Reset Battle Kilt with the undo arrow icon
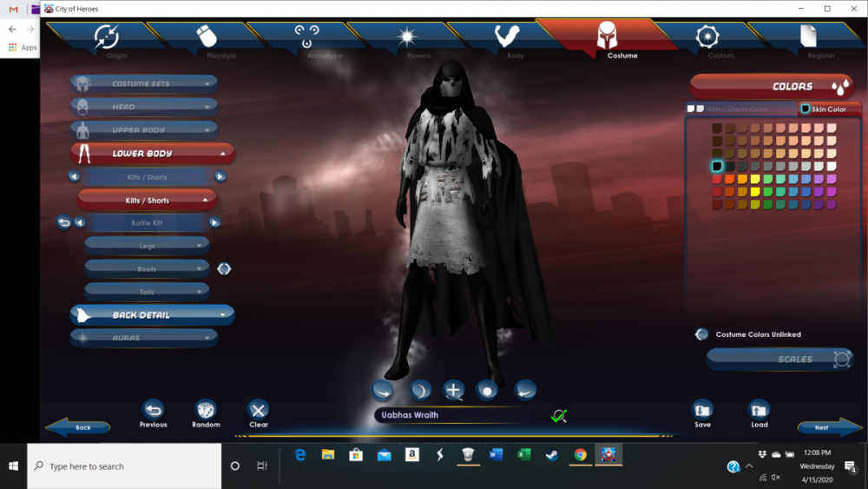This screenshot has width=868, height=489. [63, 222]
